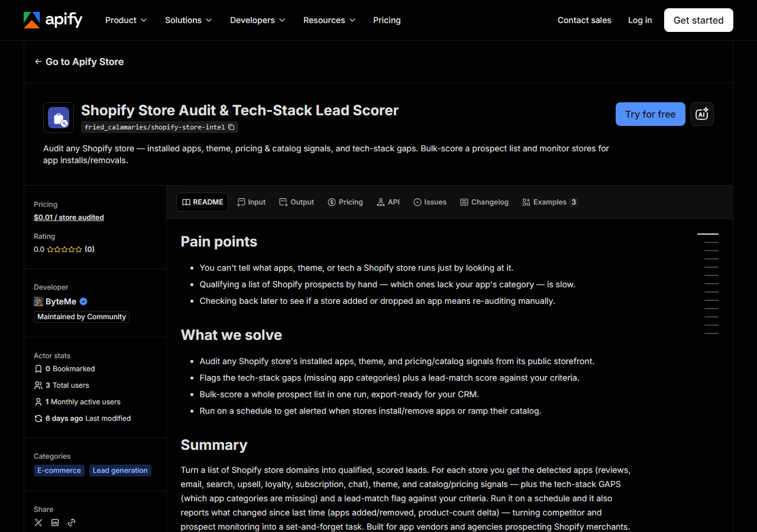This screenshot has width=757, height=532.
Task: Switch to the Examples tab
Action: pyautogui.click(x=549, y=202)
